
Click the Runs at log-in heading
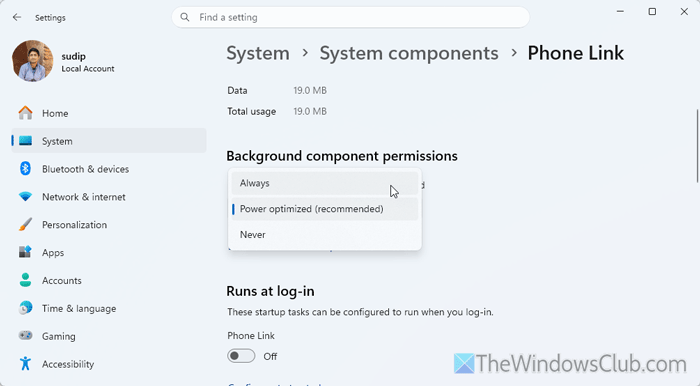(271, 291)
